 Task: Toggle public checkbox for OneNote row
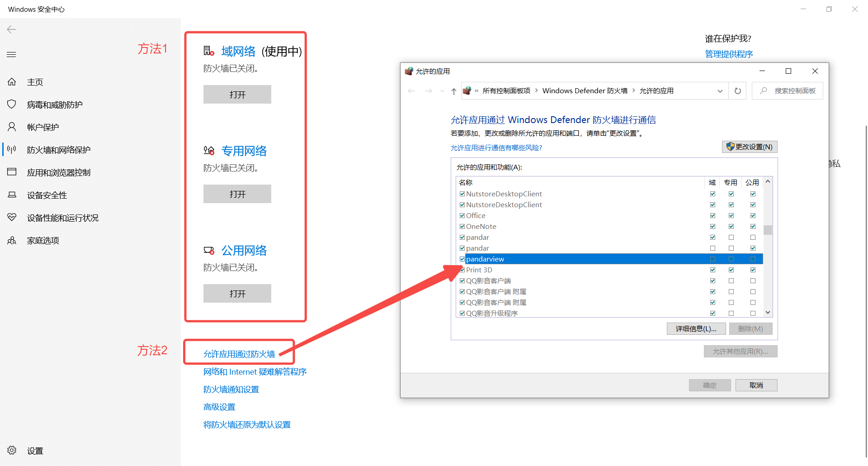point(753,227)
